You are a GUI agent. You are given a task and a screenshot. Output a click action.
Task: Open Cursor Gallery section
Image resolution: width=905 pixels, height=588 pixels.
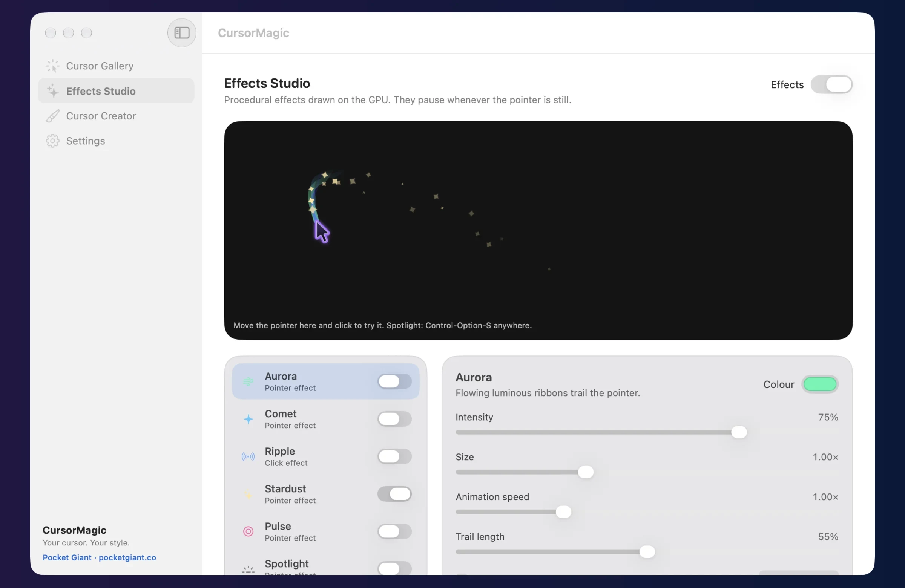click(116, 66)
